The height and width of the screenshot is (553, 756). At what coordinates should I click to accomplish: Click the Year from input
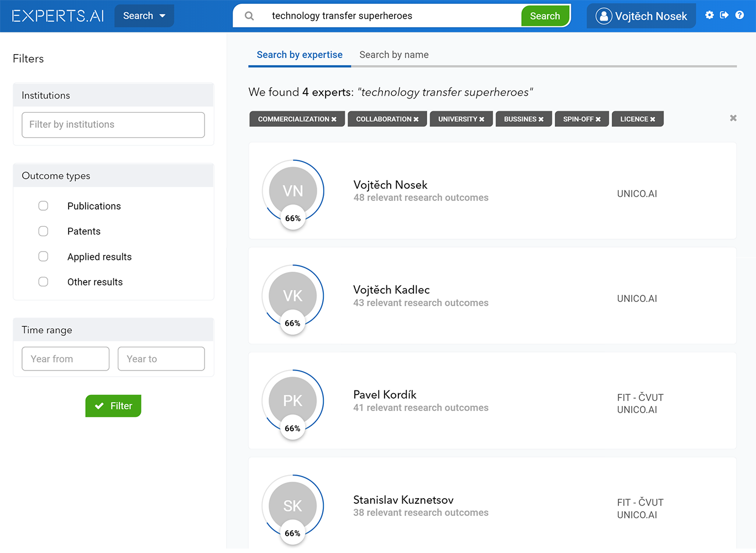coord(66,359)
